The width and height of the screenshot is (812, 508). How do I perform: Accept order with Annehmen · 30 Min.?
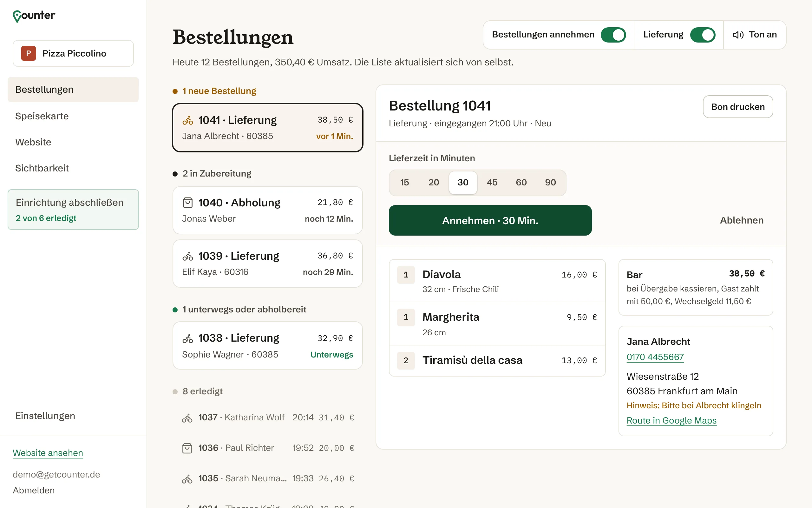click(x=490, y=220)
